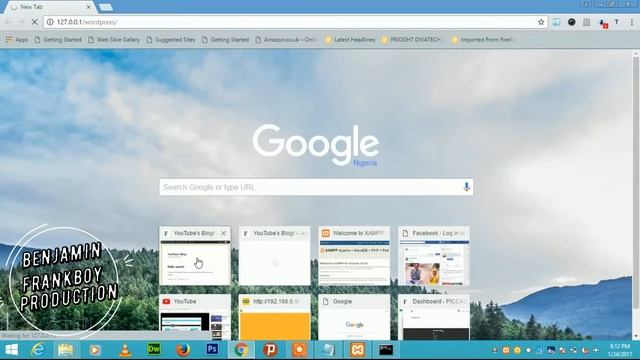Open the Windows Start button
This screenshot has height=360, width=640.
click(11, 350)
